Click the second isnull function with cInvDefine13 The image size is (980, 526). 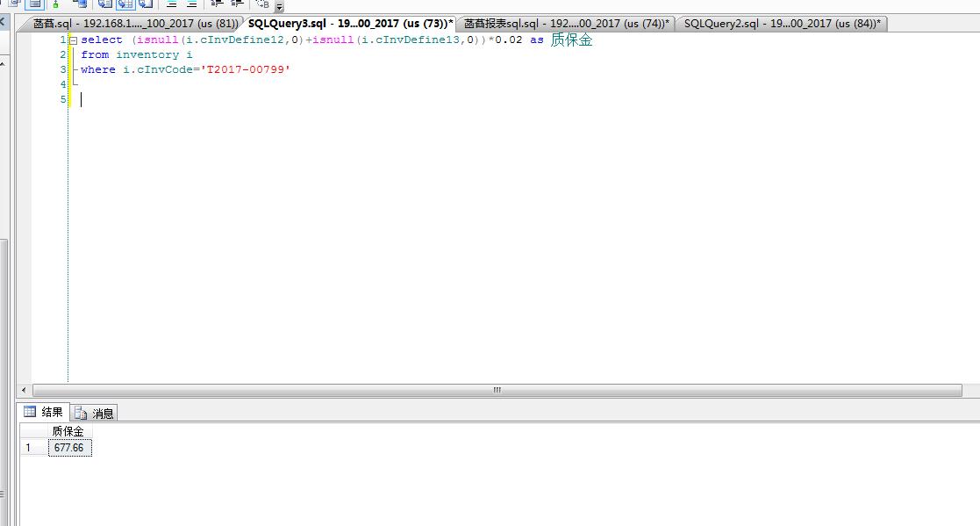(333, 40)
